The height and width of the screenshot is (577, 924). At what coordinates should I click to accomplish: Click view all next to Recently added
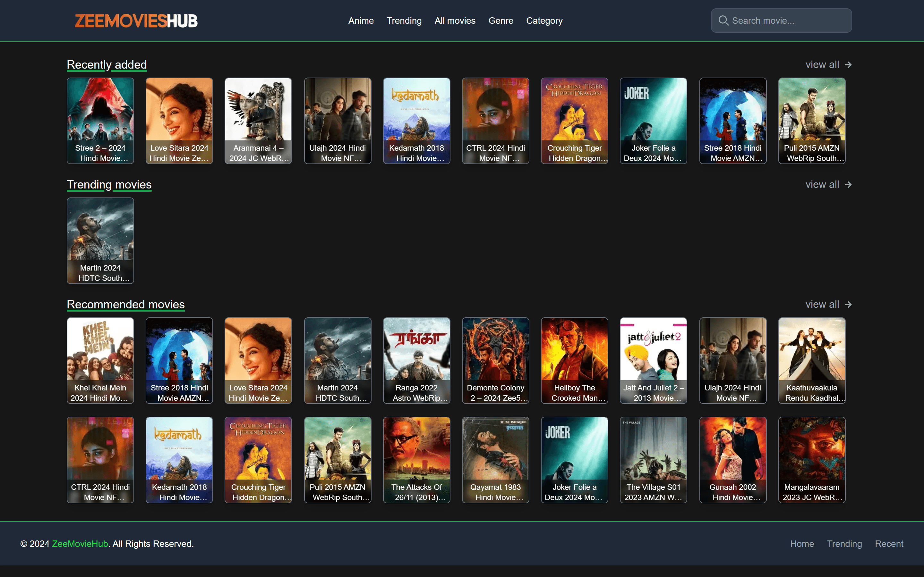pos(822,64)
